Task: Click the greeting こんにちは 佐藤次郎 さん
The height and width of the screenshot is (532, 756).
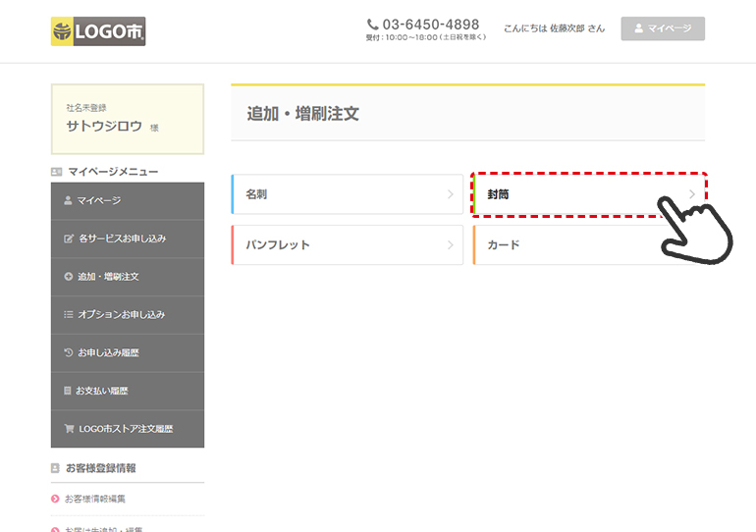Action: 554,28
